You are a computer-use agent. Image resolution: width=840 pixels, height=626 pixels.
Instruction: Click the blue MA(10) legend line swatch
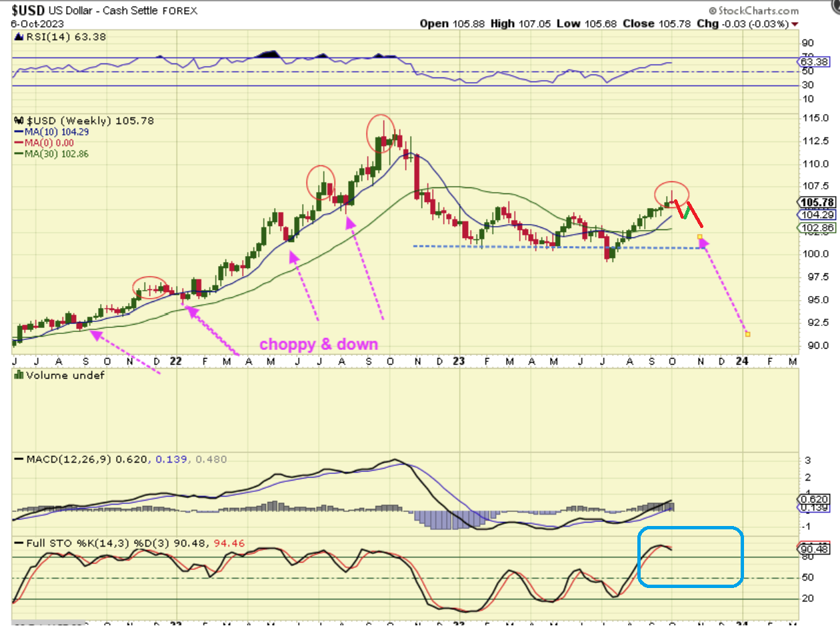click(19, 132)
